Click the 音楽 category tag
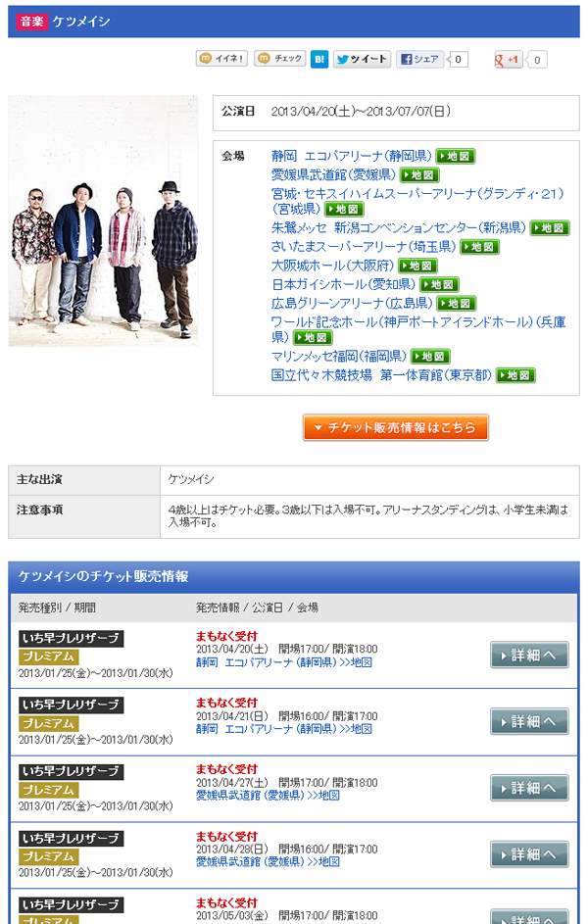Screen dimensions: 588x924 [31, 22]
